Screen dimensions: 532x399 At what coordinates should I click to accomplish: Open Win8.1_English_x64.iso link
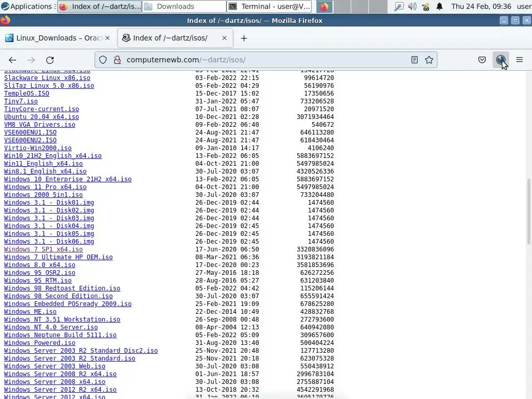[45, 171]
